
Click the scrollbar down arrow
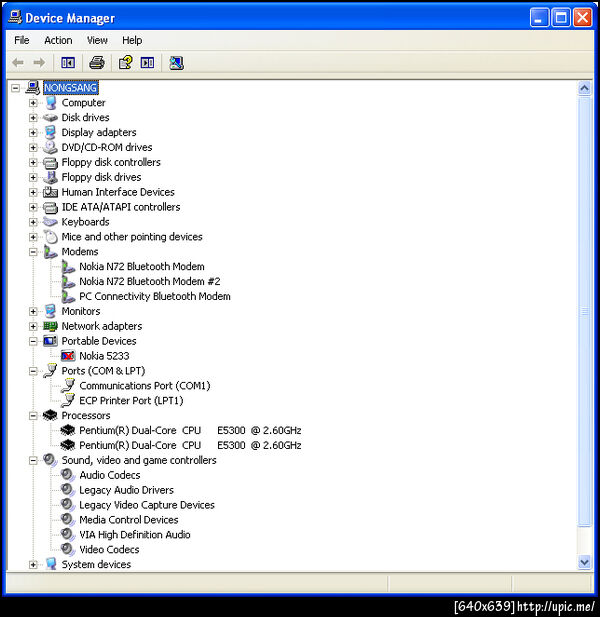[584, 562]
